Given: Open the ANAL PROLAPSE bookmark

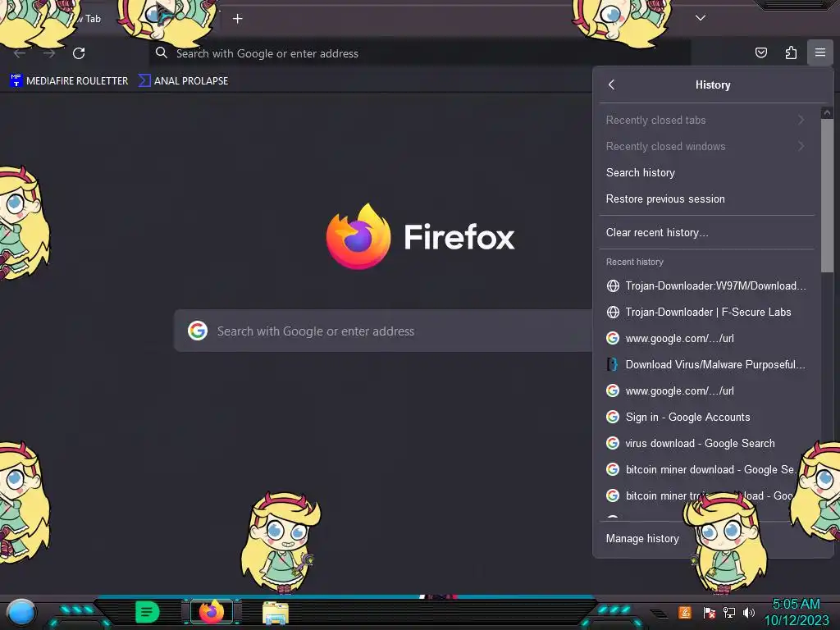Looking at the screenshot, I should point(183,81).
